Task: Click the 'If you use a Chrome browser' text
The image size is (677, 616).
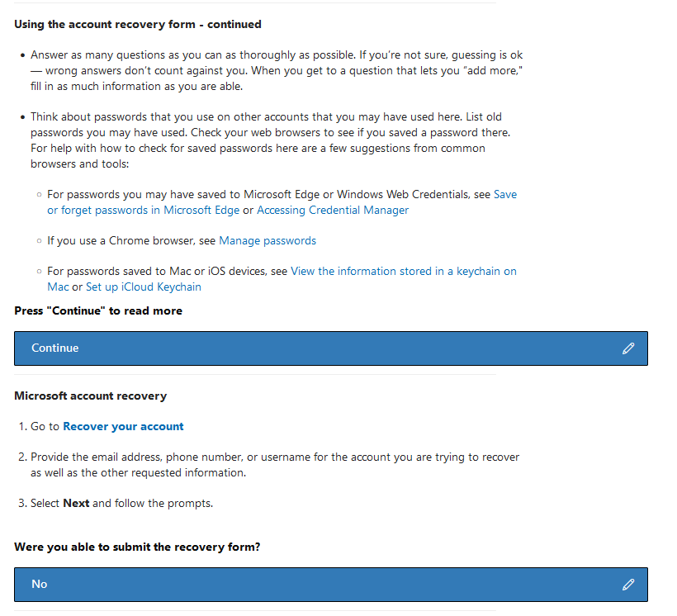Action: (x=131, y=241)
